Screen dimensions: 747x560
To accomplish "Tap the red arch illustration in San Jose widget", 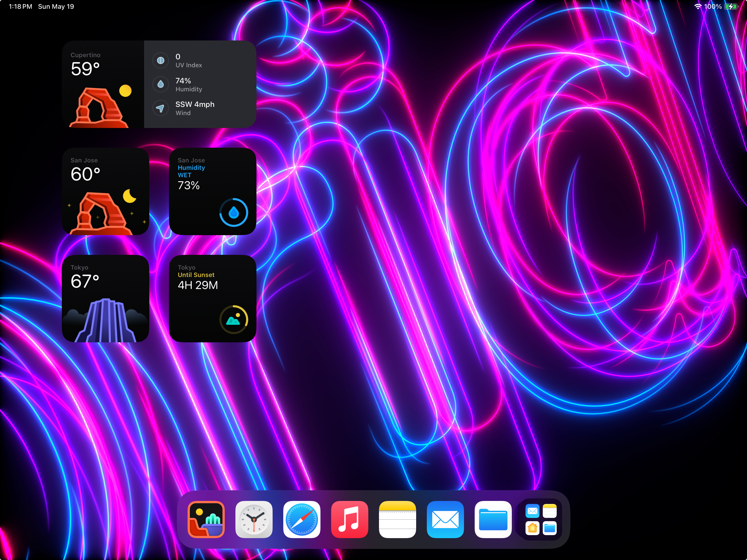I will 101,214.
